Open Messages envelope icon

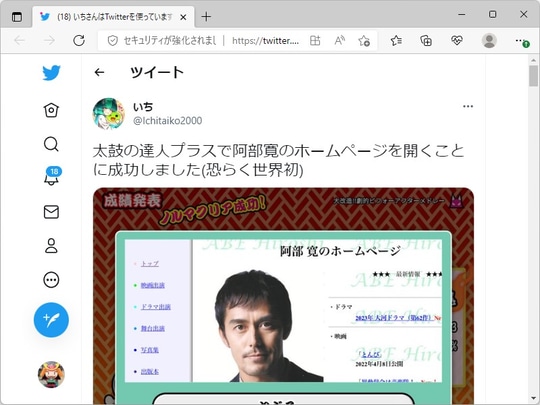[51, 212]
